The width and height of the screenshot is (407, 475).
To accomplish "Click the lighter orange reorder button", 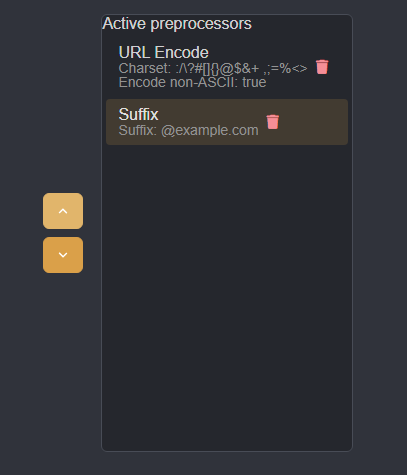I will (63, 211).
